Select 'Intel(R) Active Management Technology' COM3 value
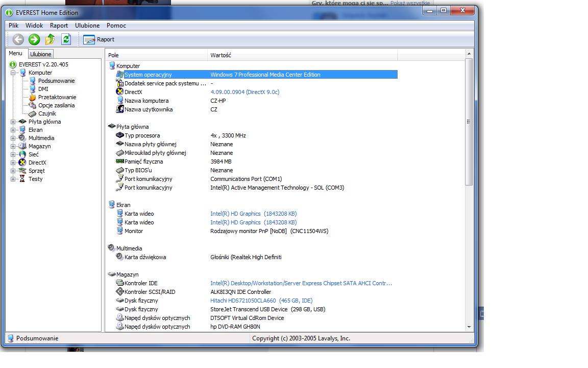This screenshot has height=368, width=588. click(277, 188)
